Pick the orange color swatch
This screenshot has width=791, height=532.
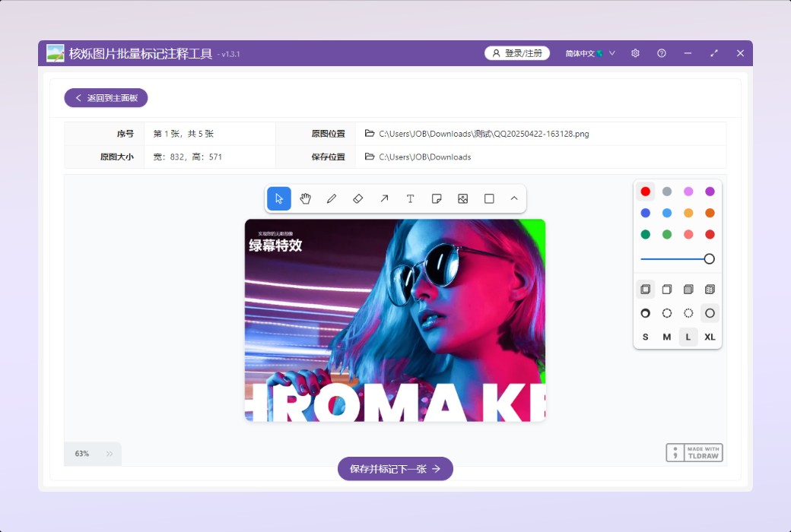coord(710,213)
